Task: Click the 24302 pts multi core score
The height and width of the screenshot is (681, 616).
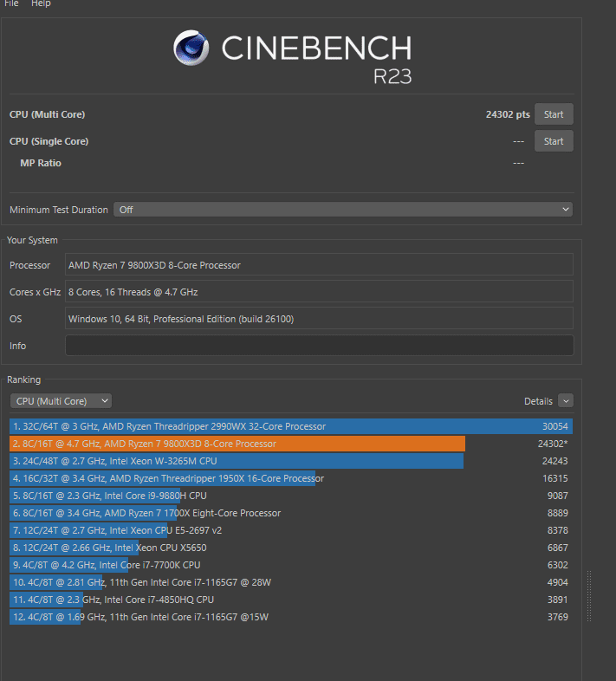Action: (508, 114)
